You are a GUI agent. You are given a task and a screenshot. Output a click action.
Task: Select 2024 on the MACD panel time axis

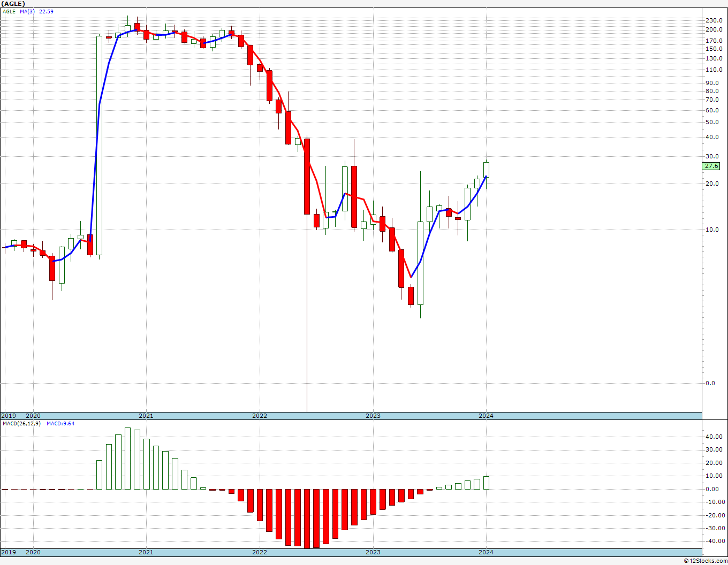(486, 552)
